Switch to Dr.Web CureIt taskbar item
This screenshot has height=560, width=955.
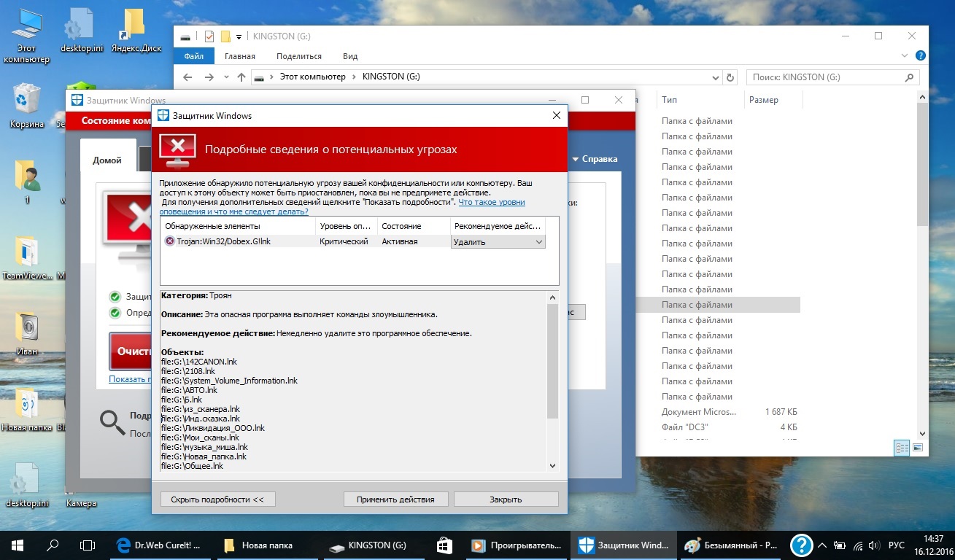pos(159,545)
